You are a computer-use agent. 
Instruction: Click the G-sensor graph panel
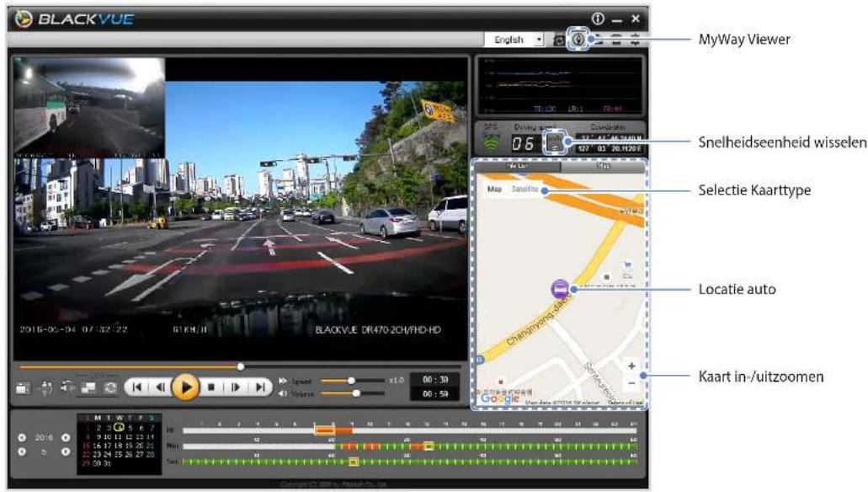click(560, 85)
